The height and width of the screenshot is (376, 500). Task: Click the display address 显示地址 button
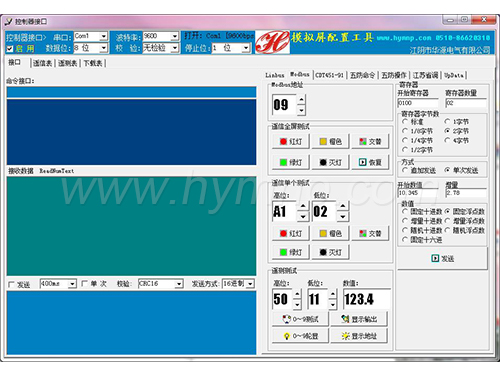tap(359, 336)
